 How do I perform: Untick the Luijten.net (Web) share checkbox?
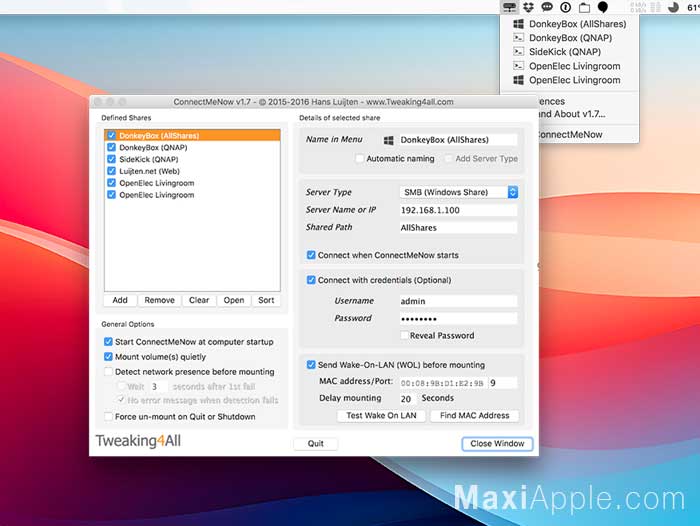pyautogui.click(x=112, y=171)
